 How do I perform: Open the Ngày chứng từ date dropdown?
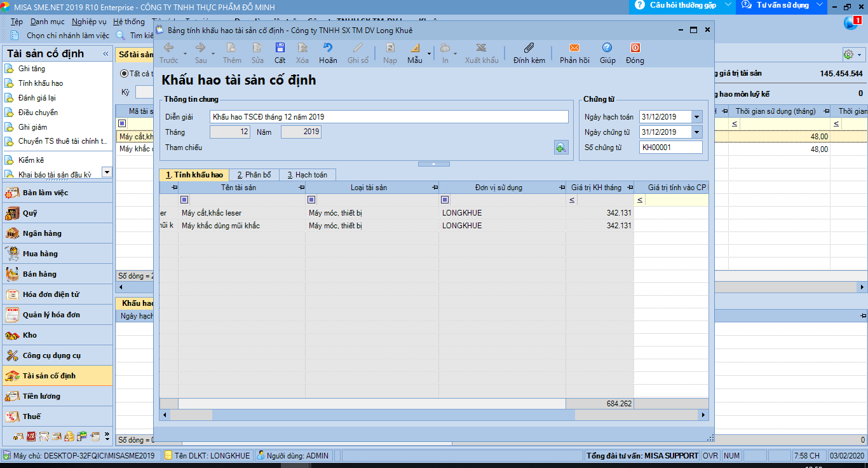tap(697, 132)
